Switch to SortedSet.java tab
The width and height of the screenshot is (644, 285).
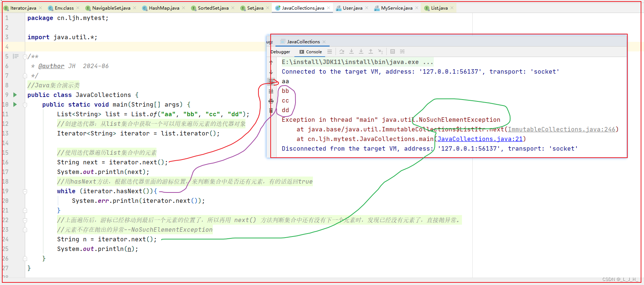(213, 8)
